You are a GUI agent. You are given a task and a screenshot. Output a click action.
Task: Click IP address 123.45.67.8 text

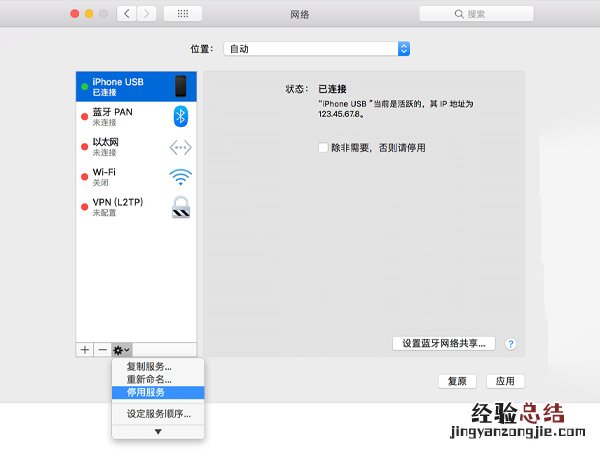[x=341, y=114]
